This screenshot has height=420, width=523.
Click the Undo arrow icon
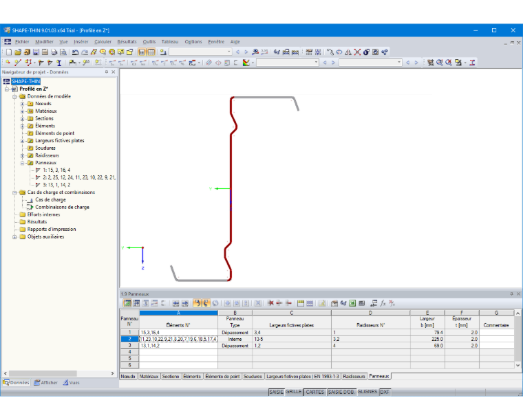tap(76, 52)
